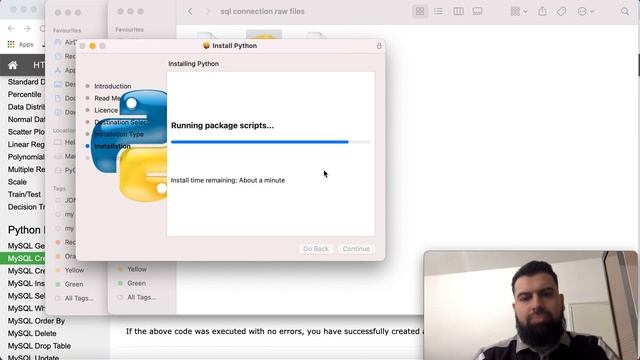Screen dimensions: 640x360
Task: Switch Finder to icon grid view
Action: point(420,11)
